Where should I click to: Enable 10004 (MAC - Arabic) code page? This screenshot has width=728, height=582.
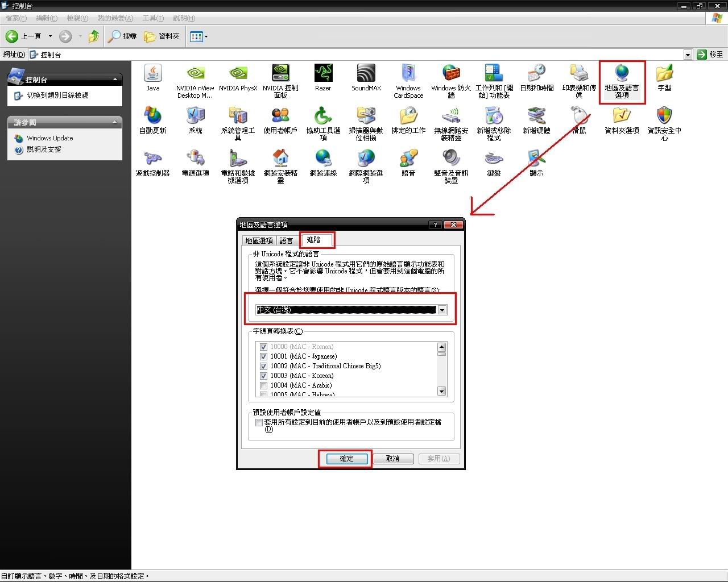click(263, 385)
